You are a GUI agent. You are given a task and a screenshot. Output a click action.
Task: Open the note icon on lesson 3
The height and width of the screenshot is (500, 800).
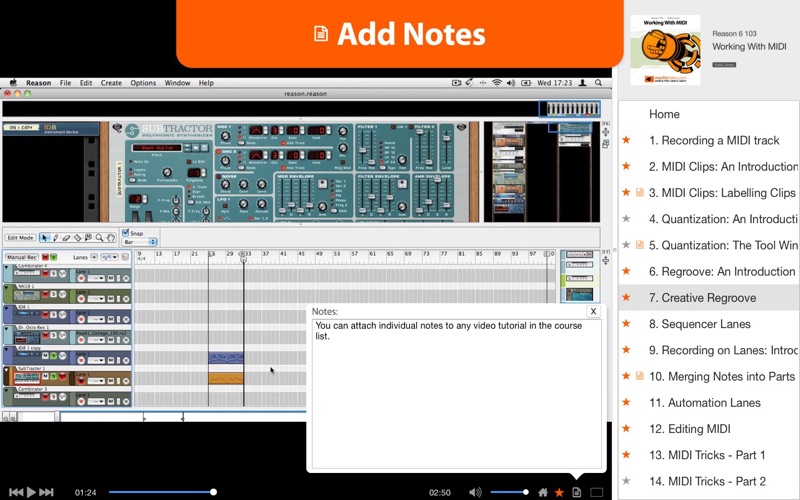(x=639, y=192)
